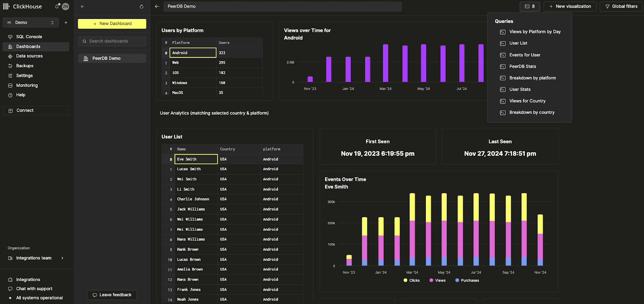The image size is (644, 304).
Task: Select the Views by Platform by Day query
Action: click(x=535, y=32)
